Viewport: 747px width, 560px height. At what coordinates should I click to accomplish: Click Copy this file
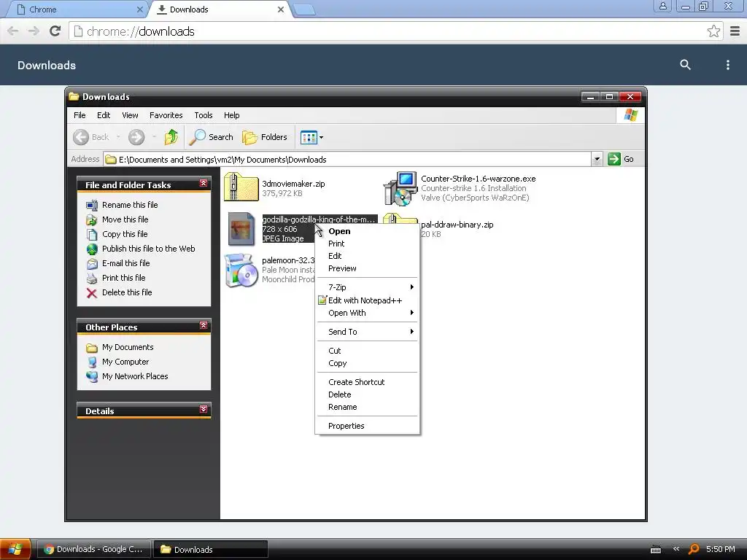click(125, 234)
